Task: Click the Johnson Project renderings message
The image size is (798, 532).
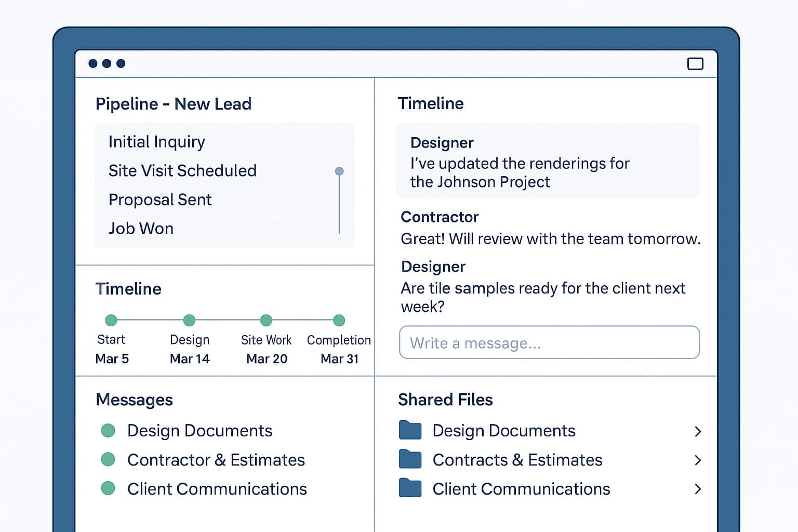Action: click(548, 161)
